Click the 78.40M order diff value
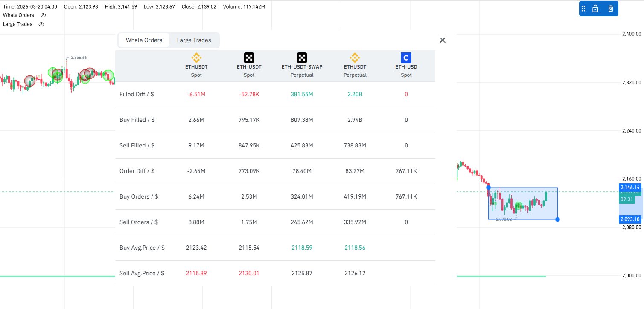Image resolution: width=644 pixels, height=309 pixels. (302, 171)
